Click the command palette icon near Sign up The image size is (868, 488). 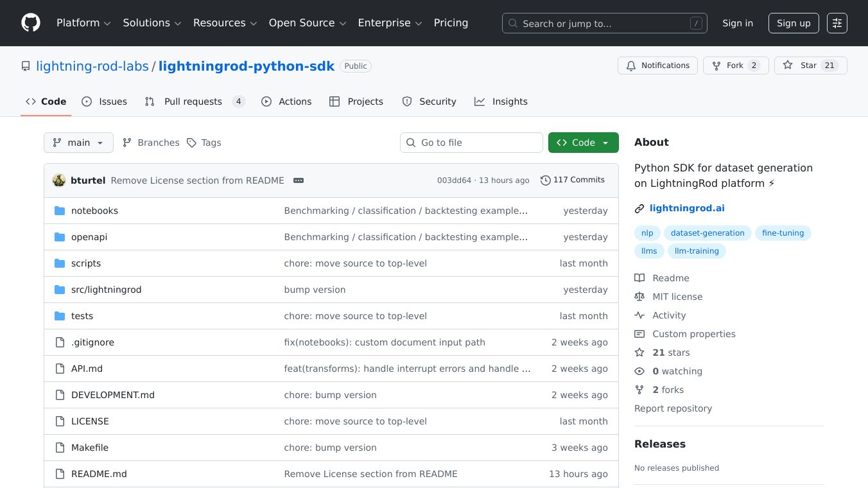(x=837, y=23)
